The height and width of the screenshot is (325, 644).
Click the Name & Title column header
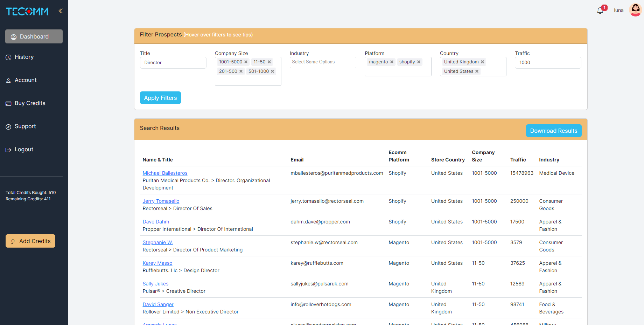point(157,160)
